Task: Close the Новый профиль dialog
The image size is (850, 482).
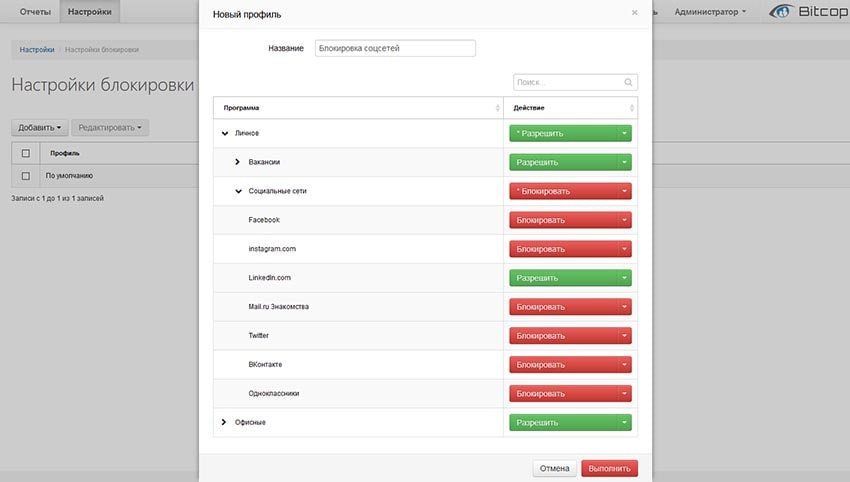Action: (x=634, y=12)
